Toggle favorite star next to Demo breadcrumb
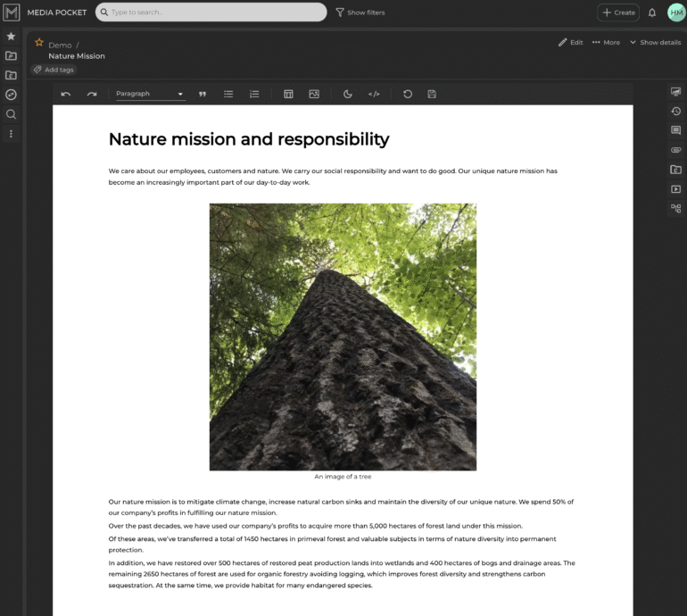Screen dimensions: 687x616 point(39,43)
